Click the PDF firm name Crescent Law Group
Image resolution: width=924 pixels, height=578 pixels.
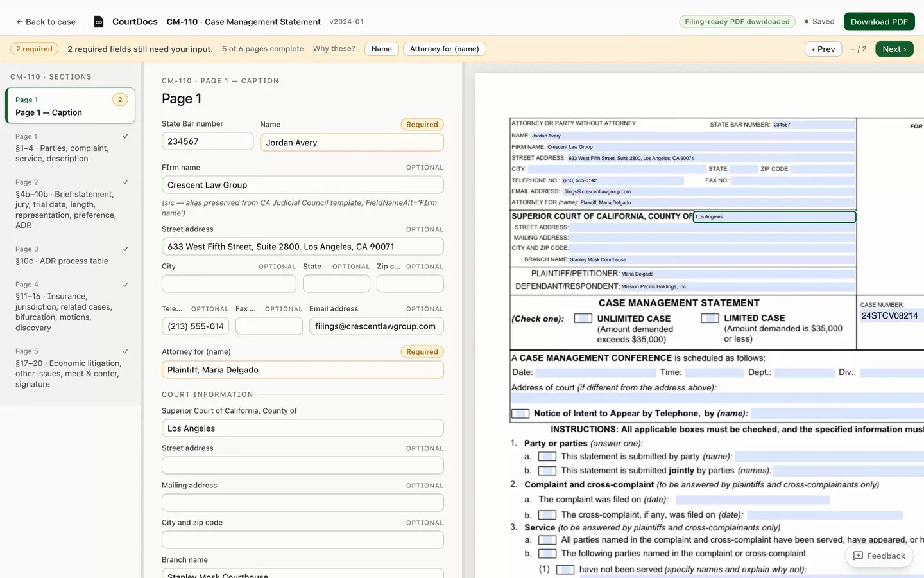(x=700, y=147)
